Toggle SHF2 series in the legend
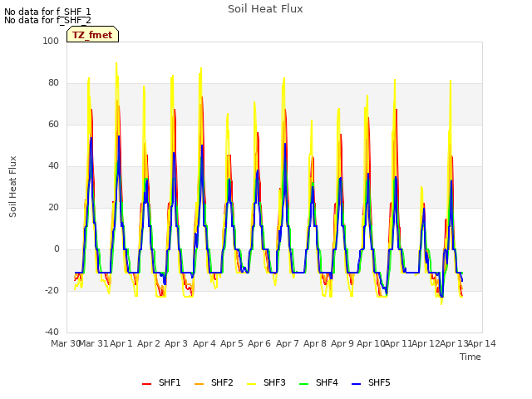Screen dimensions: 532x399 point(214,382)
